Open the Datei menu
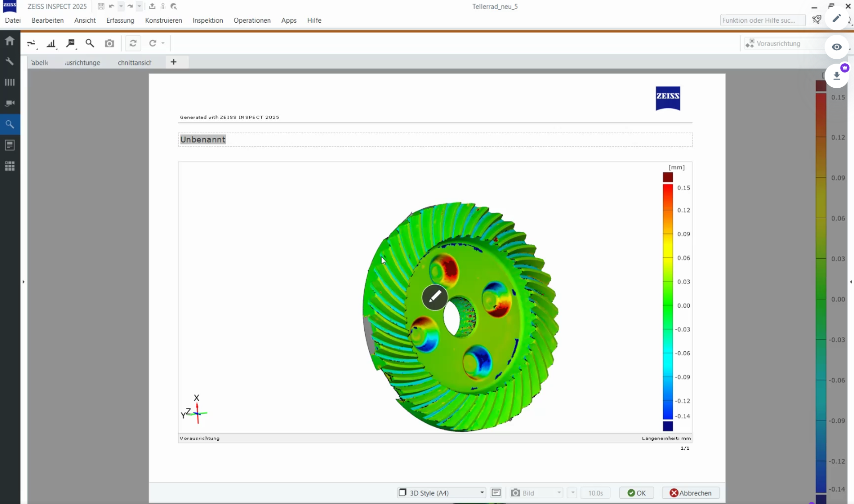The image size is (854, 504). point(13,20)
